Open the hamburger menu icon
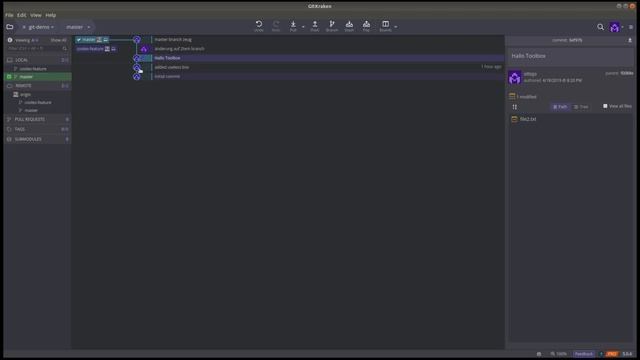Screen dimensions: 640x360 click(631, 27)
